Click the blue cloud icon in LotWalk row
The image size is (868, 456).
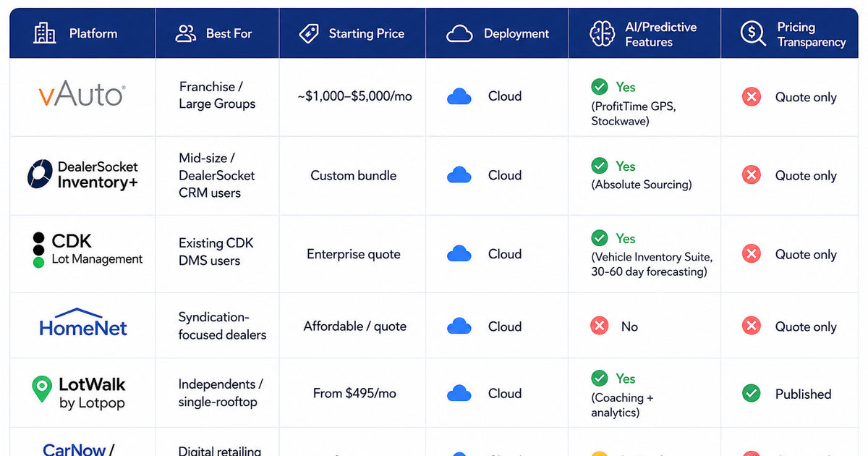click(x=459, y=394)
